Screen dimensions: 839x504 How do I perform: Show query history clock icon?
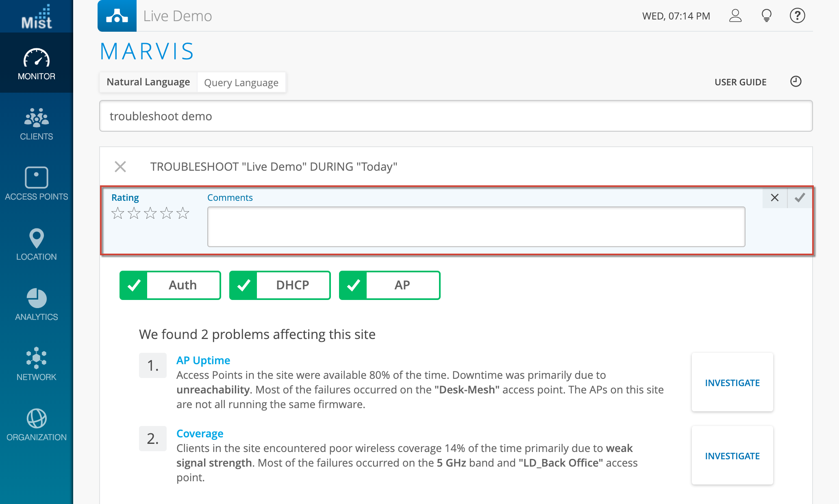pos(796,82)
